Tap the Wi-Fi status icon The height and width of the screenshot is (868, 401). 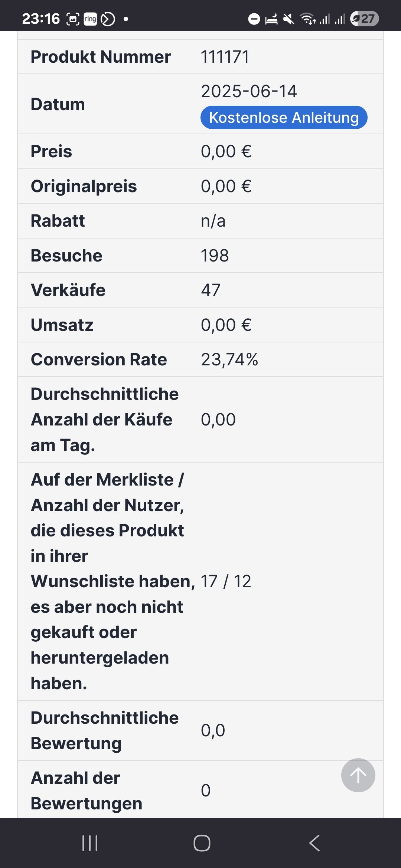(307, 19)
